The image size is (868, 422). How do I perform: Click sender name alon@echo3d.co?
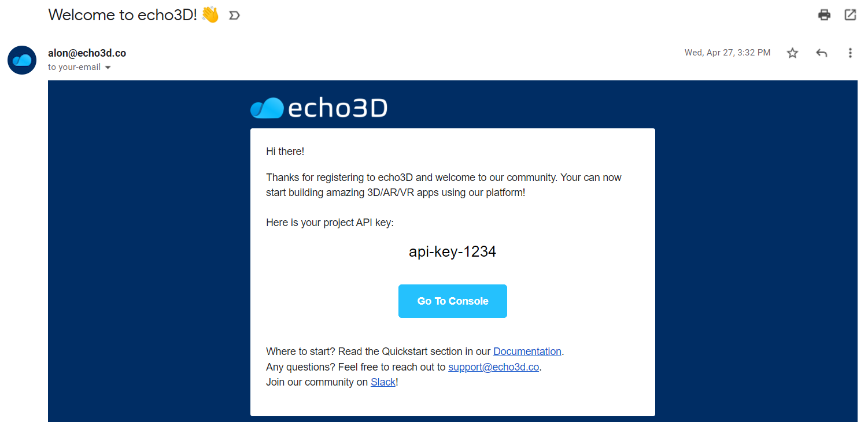coord(87,53)
